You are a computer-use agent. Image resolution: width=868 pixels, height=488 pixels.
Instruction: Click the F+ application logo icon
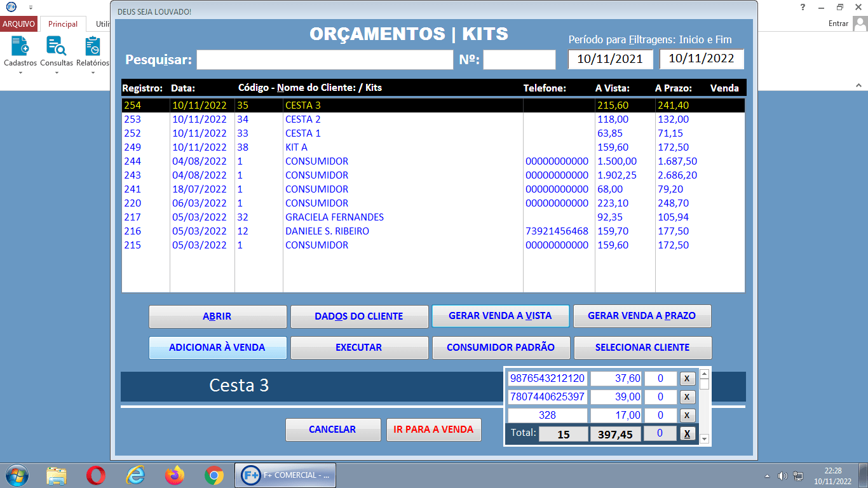tap(11, 7)
